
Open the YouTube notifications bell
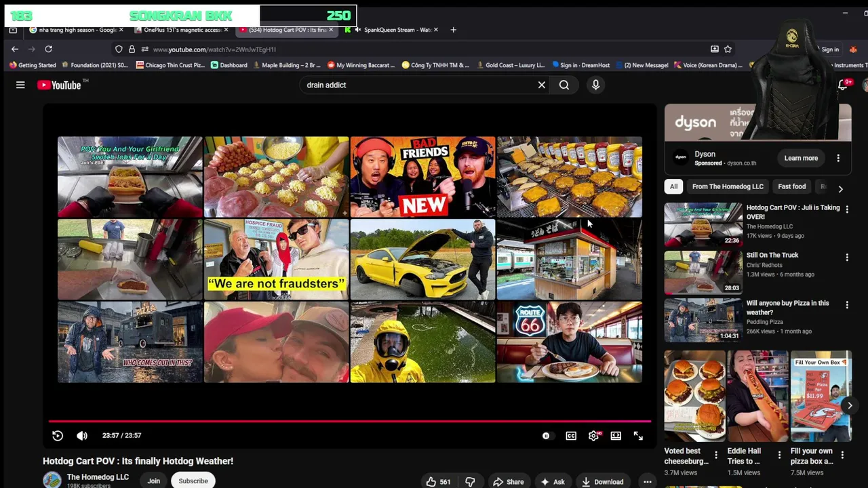click(843, 85)
